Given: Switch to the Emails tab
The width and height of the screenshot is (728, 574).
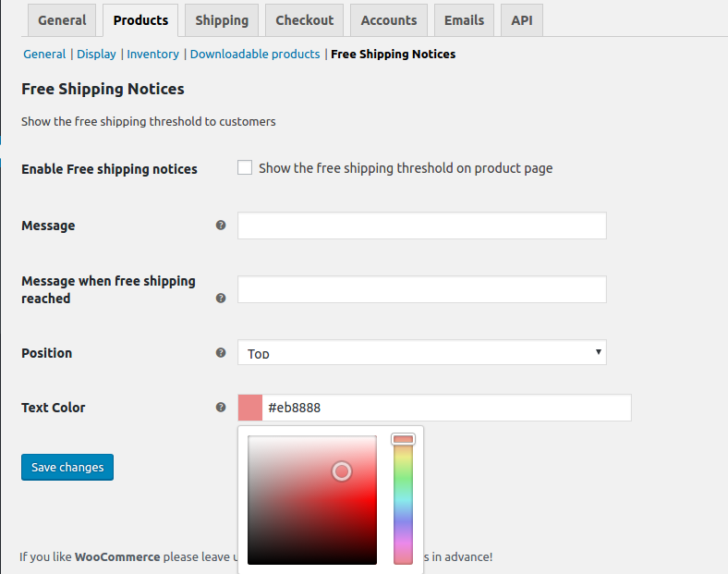Looking at the screenshot, I should [464, 20].
